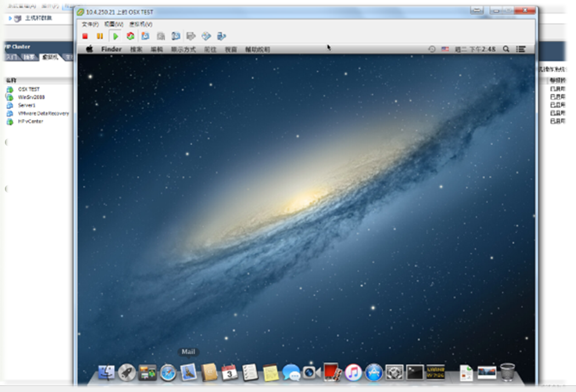The height and width of the screenshot is (392, 576).
Task: Select 虚拟机 tab in background vSphere window
Action: click(50, 57)
